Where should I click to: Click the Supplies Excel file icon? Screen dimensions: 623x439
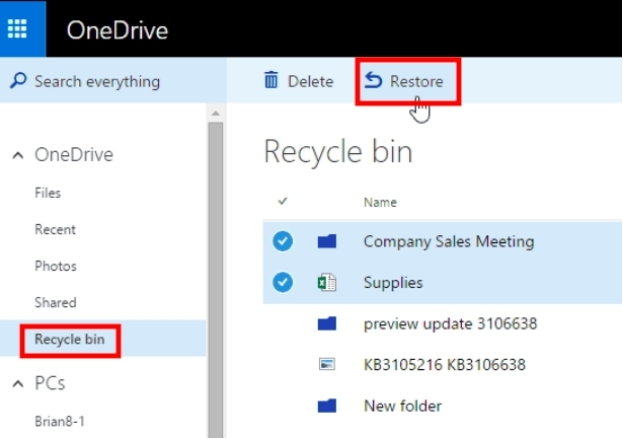(x=327, y=282)
